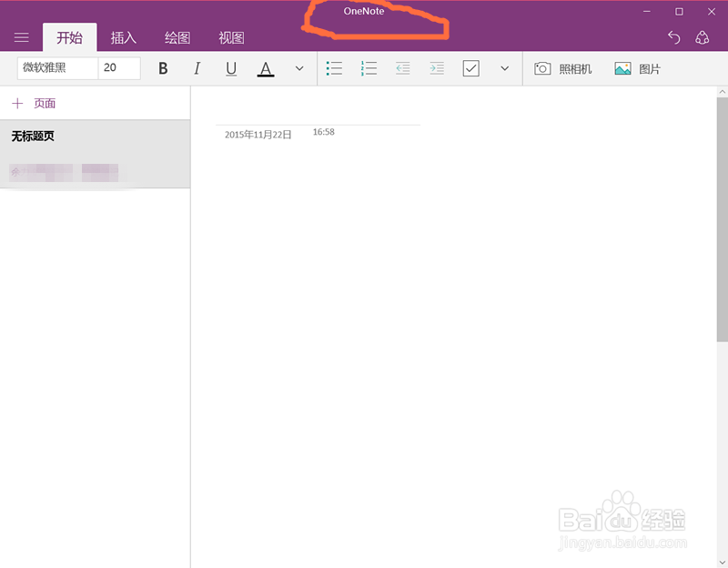Insert a numbered list
The image size is (728, 568).
click(x=369, y=69)
